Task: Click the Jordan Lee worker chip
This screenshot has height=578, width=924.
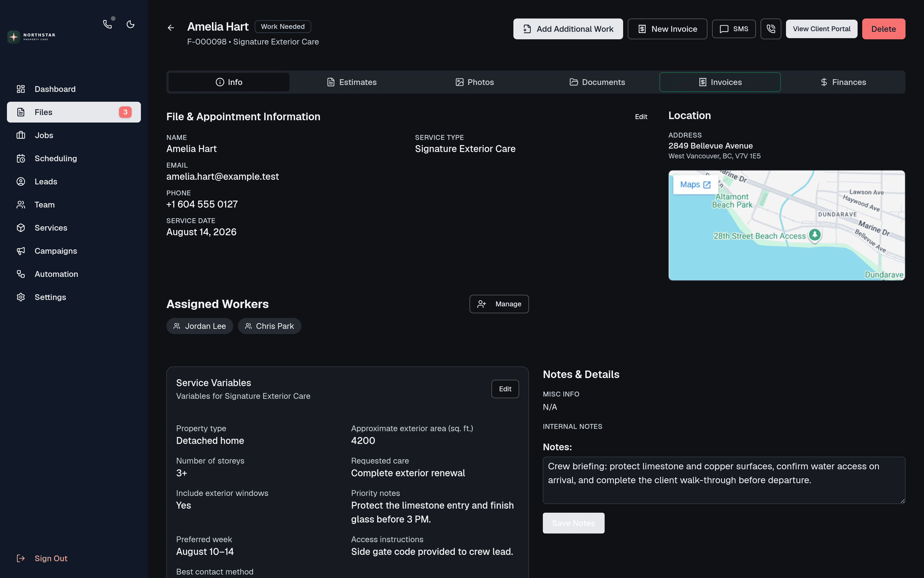Action: [x=199, y=326]
